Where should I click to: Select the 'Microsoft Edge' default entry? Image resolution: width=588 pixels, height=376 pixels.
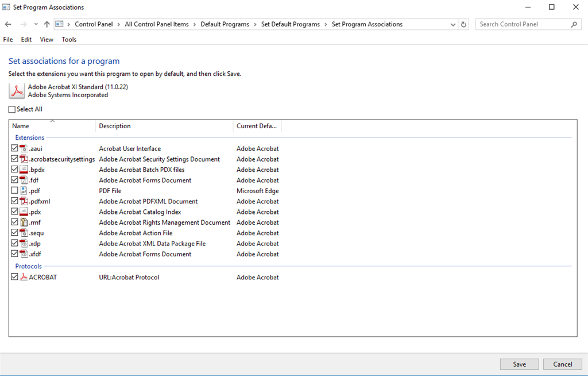(258, 191)
